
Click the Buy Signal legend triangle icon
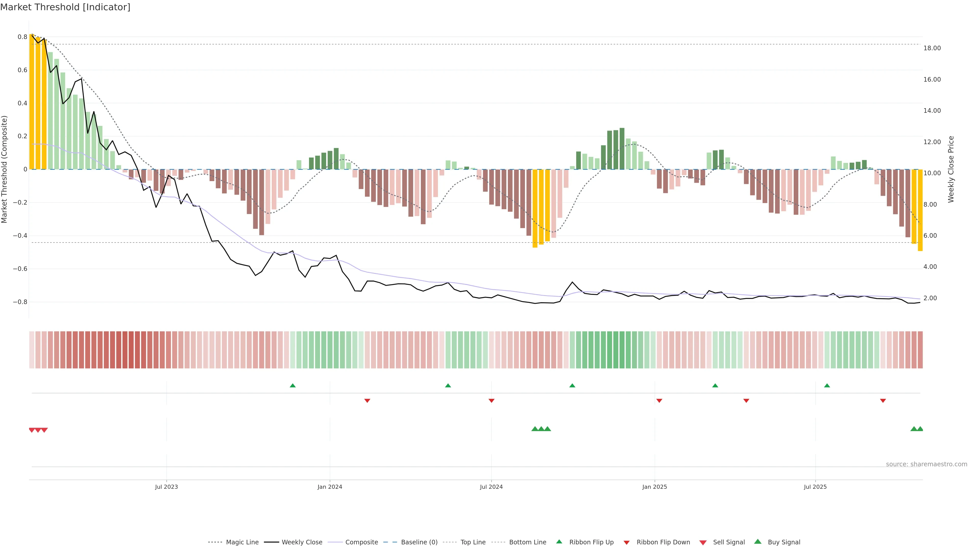tap(757, 542)
